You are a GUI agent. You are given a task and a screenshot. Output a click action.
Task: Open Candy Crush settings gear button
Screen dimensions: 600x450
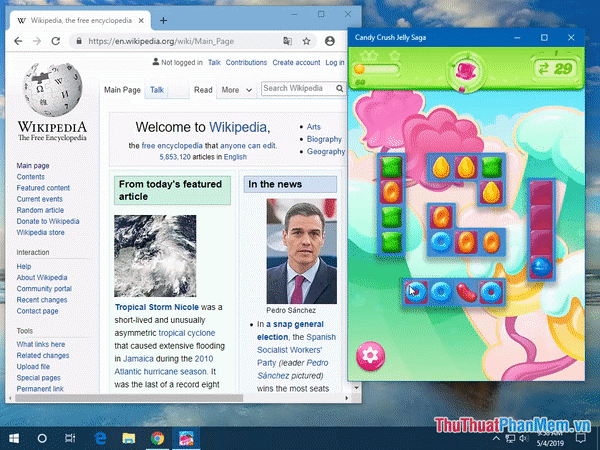click(x=370, y=356)
